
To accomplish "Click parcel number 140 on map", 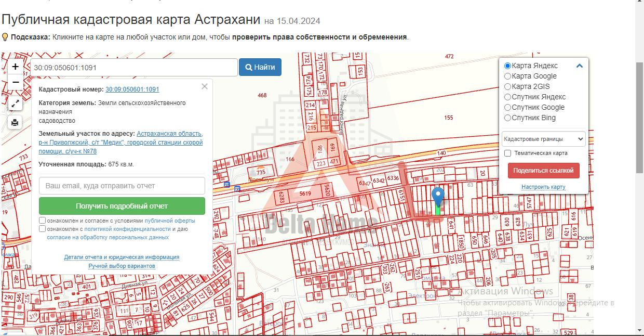I will (441, 153).
